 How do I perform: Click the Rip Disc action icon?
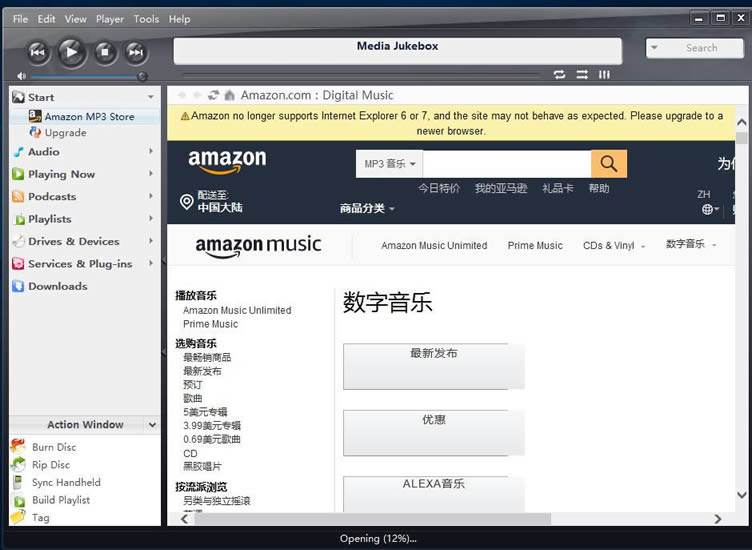click(18, 464)
